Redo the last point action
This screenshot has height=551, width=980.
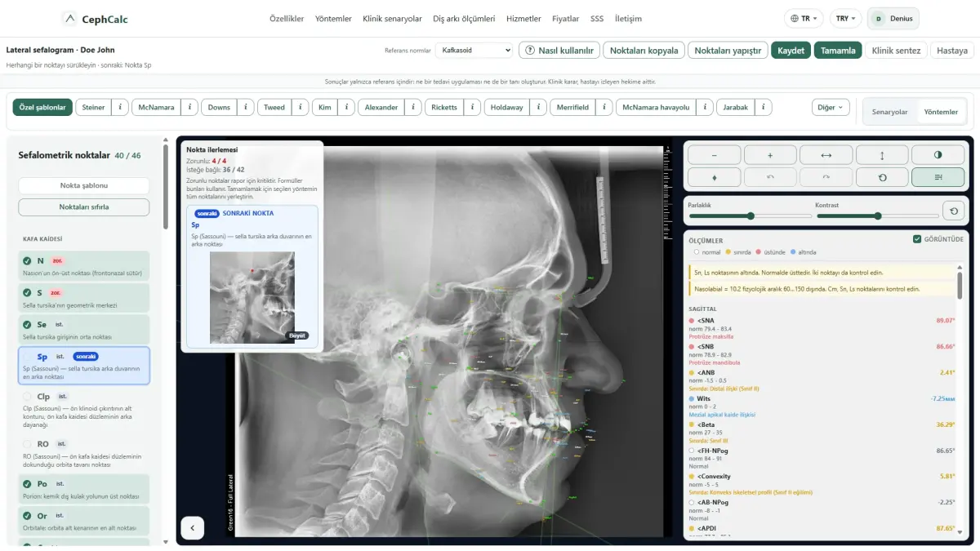coord(826,177)
